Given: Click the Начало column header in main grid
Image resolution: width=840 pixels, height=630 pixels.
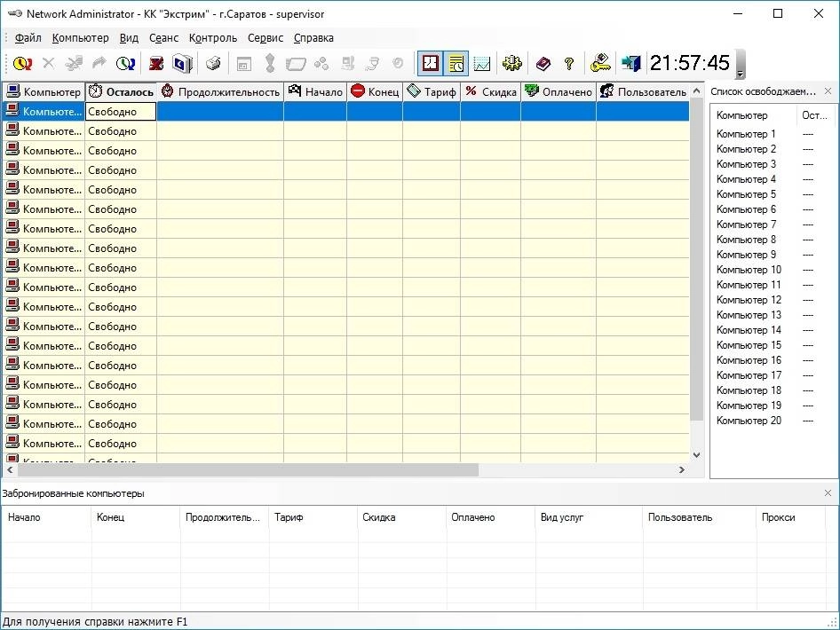Looking at the screenshot, I should click(x=315, y=91).
